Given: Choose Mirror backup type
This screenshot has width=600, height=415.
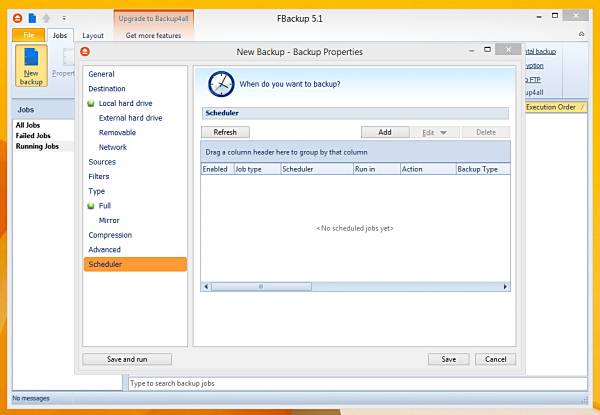Looking at the screenshot, I should [109, 221].
